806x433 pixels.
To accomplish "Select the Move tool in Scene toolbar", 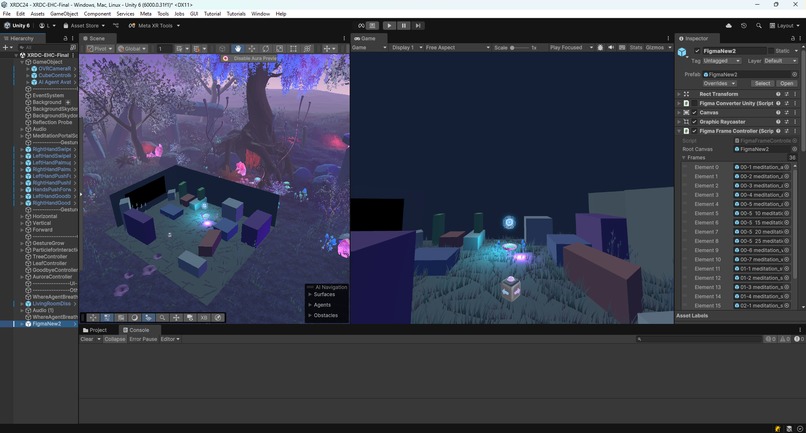I will 252,48.
